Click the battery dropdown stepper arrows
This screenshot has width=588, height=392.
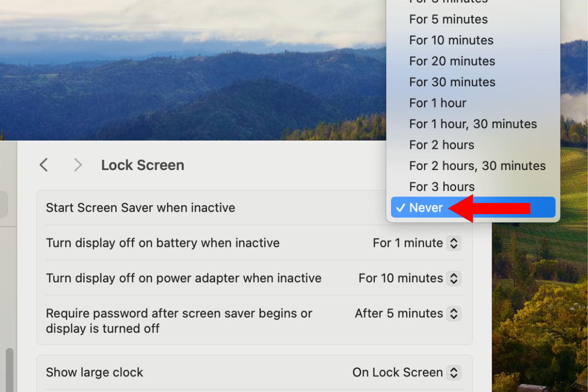click(454, 243)
